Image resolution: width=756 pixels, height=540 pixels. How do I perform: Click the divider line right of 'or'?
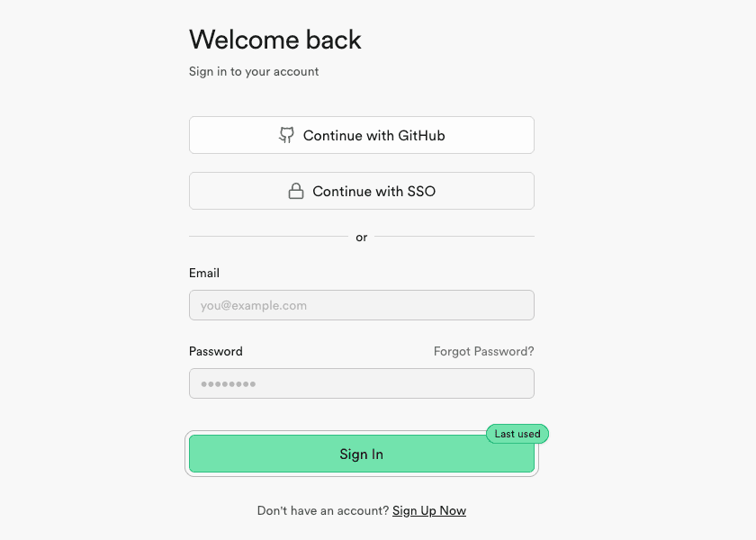click(454, 237)
